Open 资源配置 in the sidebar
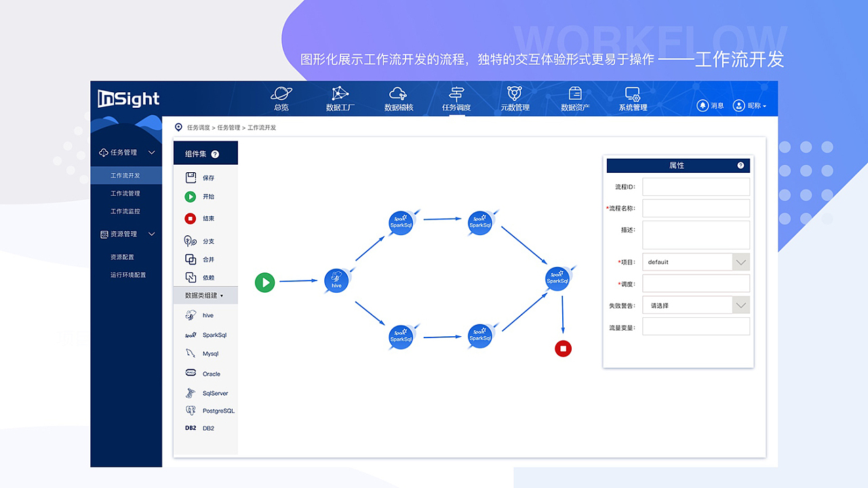This screenshot has height=488, width=868. (123, 257)
